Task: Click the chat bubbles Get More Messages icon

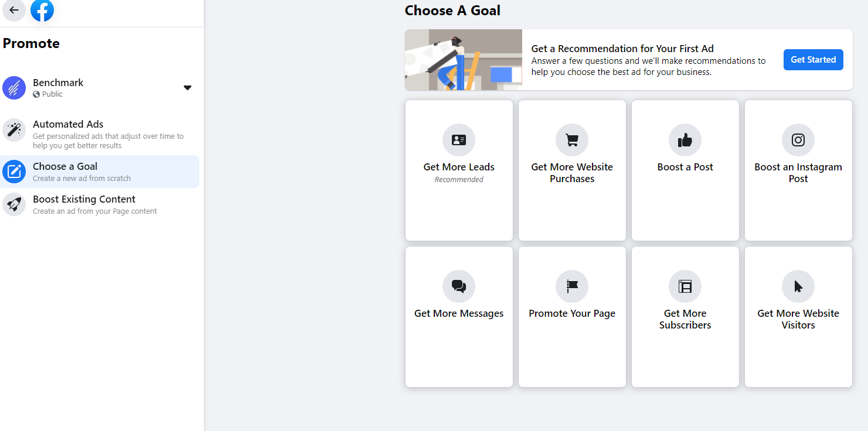Action: [x=459, y=286]
